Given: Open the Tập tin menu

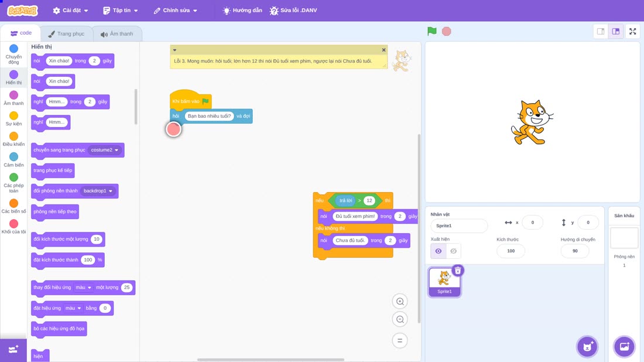Looking at the screenshot, I should 121,11.
